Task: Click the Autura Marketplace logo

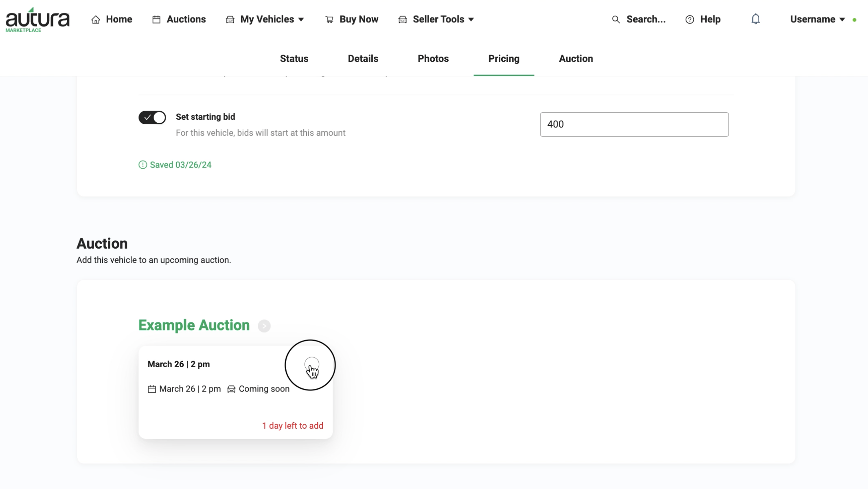Action: coord(37,20)
